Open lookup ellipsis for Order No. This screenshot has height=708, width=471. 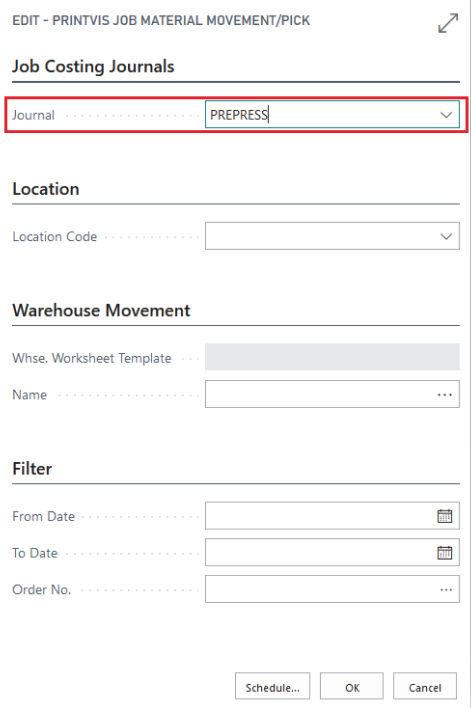pyautogui.click(x=446, y=589)
